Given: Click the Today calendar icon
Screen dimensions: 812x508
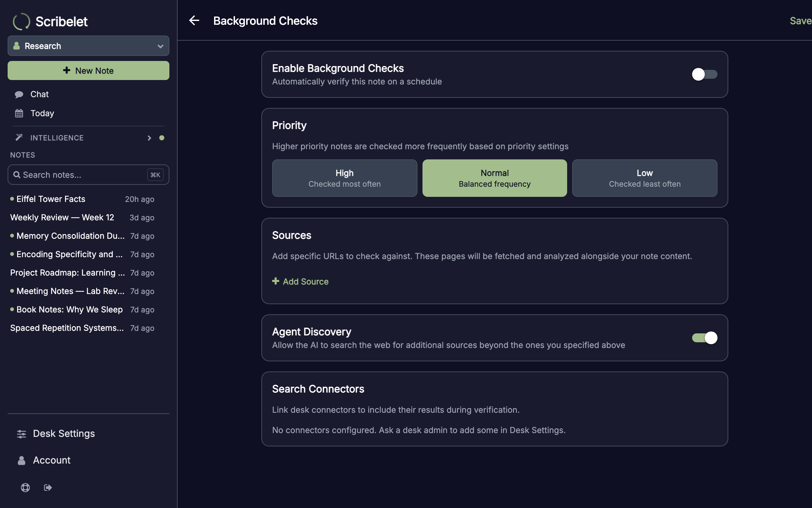Looking at the screenshot, I should tap(19, 113).
